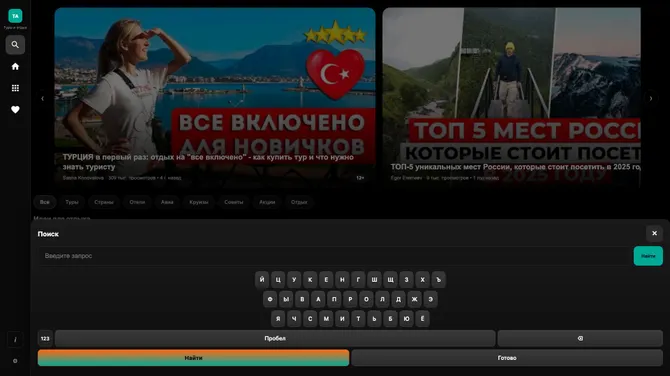Close the Поиск search panel

pyautogui.click(x=654, y=233)
